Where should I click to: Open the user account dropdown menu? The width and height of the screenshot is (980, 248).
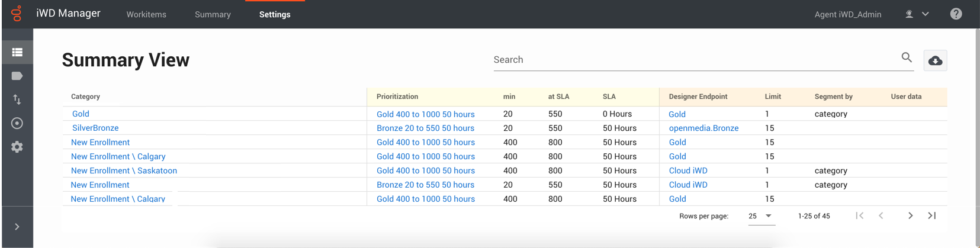(x=917, y=14)
